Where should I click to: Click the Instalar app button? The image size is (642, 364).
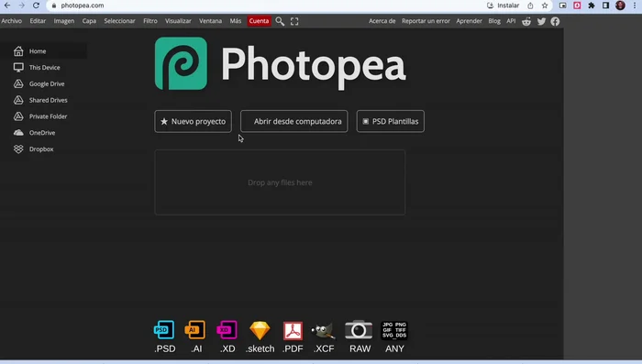[503, 6]
